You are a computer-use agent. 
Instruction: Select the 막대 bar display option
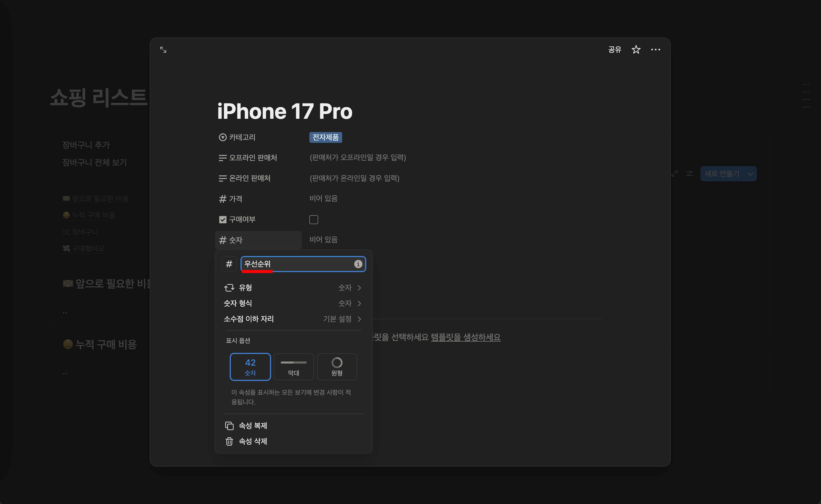click(x=294, y=367)
